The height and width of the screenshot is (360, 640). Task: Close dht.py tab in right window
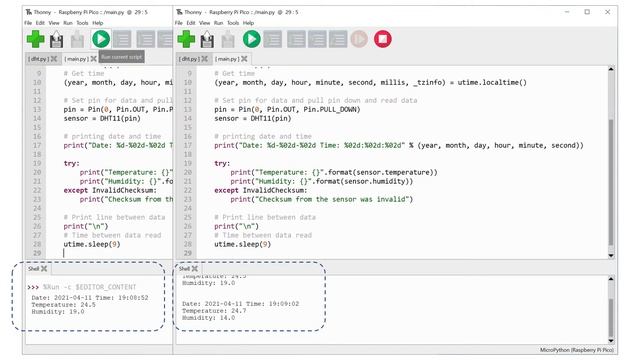204,59
